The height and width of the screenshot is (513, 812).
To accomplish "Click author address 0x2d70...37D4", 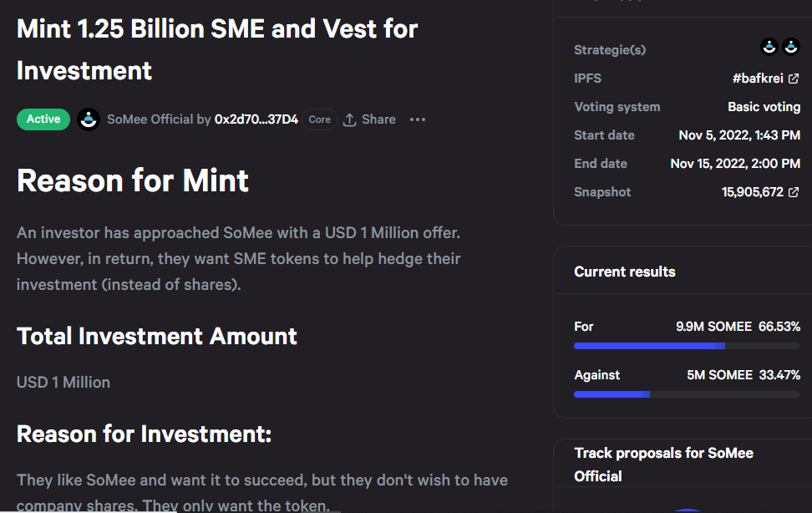I will pyautogui.click(x=256, y=119).
